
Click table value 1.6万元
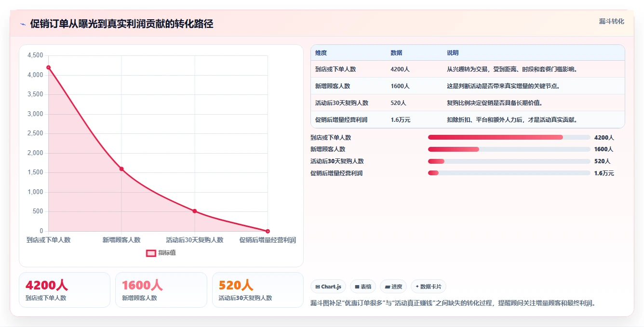[401, 120]
